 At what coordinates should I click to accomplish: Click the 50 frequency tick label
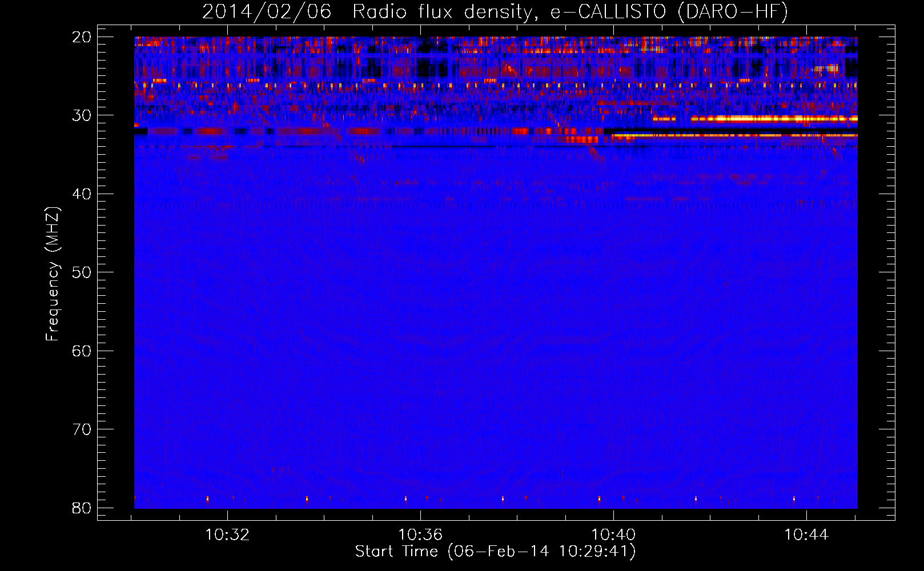point(82,272)
